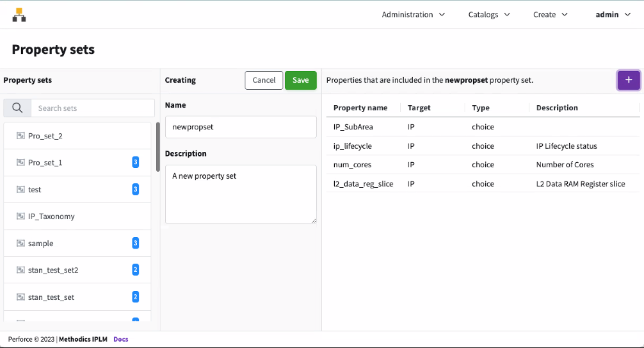Open the Administration dropdown menu
Screen dimensions: 644x348
point(413,15)
